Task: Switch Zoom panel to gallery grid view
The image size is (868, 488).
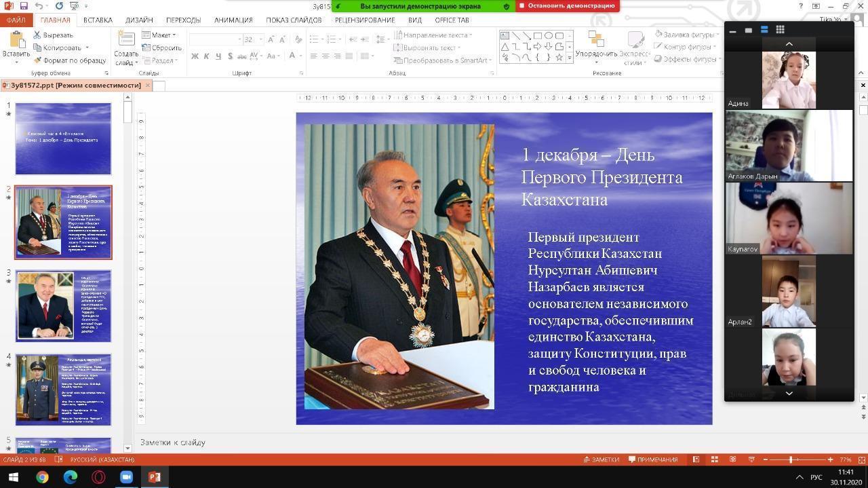Action: [780, 30]
